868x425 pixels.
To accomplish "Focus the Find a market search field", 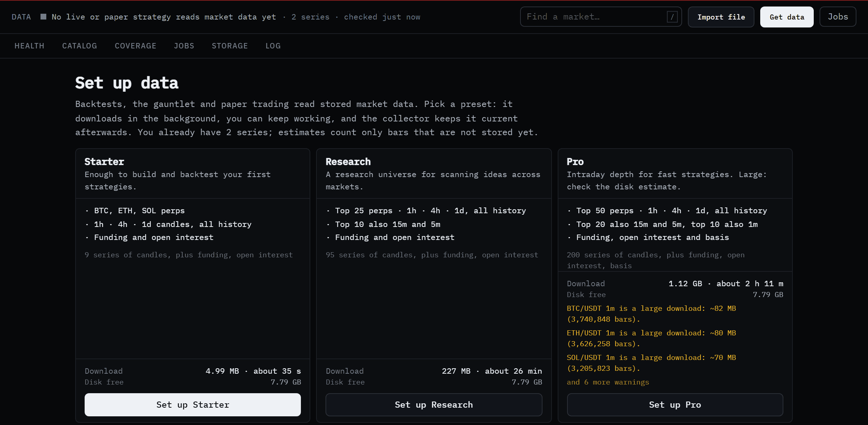I will coord(601,17).
